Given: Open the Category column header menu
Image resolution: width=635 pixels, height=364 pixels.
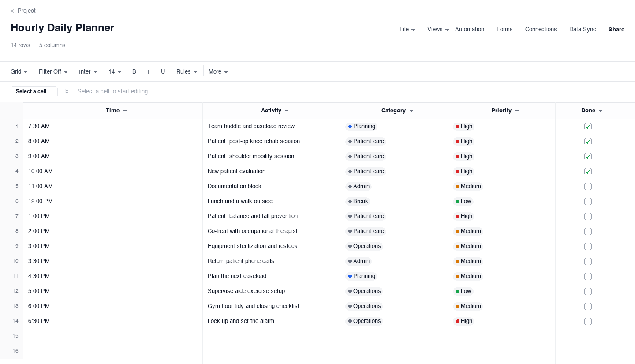Looking at the screenshot, I should [411, 111].
